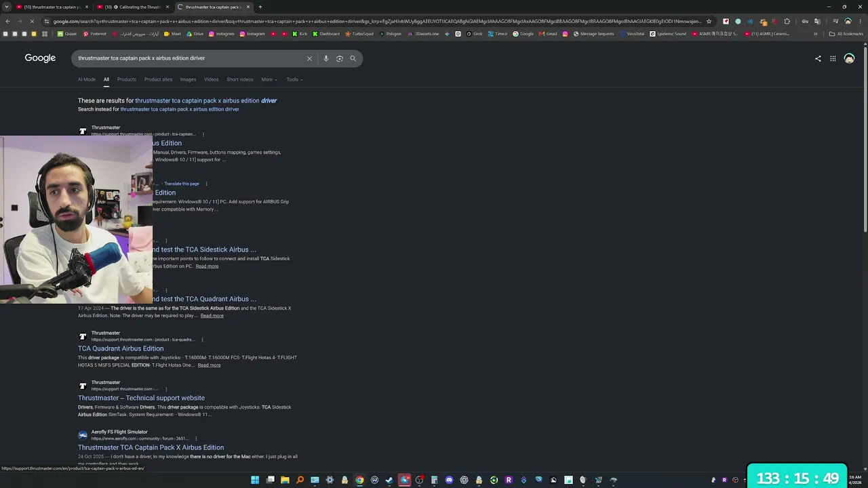Open Thrustmaster Technical support website result
Screen dimensions: 868x488
(x=141, y=398)
